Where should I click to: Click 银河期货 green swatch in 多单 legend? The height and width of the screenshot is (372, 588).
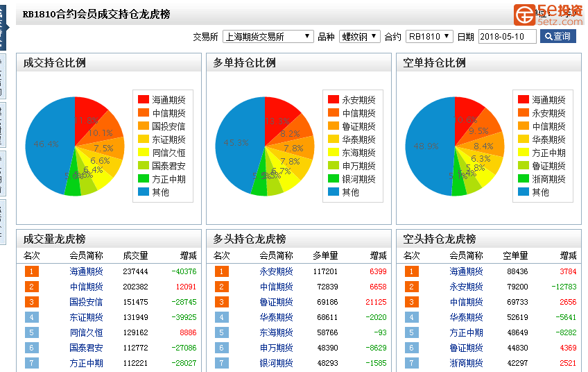click(x=334, y=178)
